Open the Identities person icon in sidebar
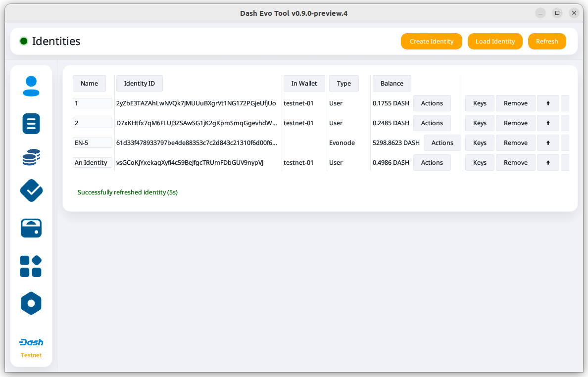 pyautogui.click(x=31, y=86)
